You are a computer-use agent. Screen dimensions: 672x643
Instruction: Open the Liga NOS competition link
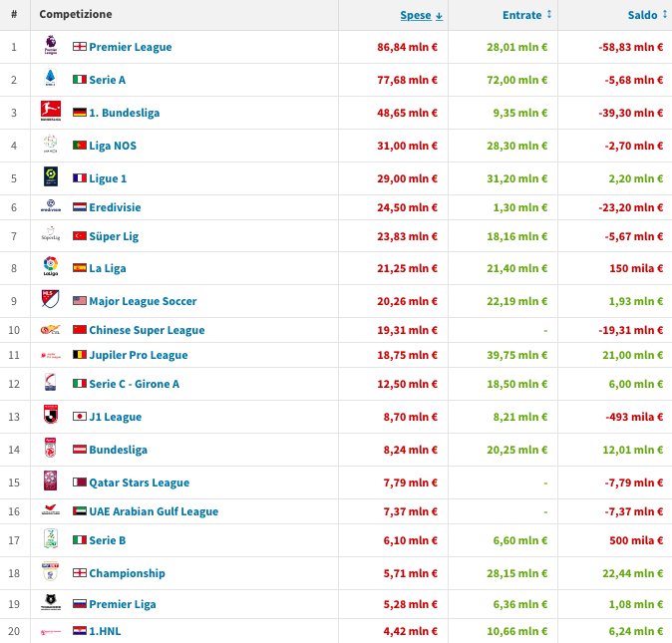pyautogui.click(x=113, y=146)
